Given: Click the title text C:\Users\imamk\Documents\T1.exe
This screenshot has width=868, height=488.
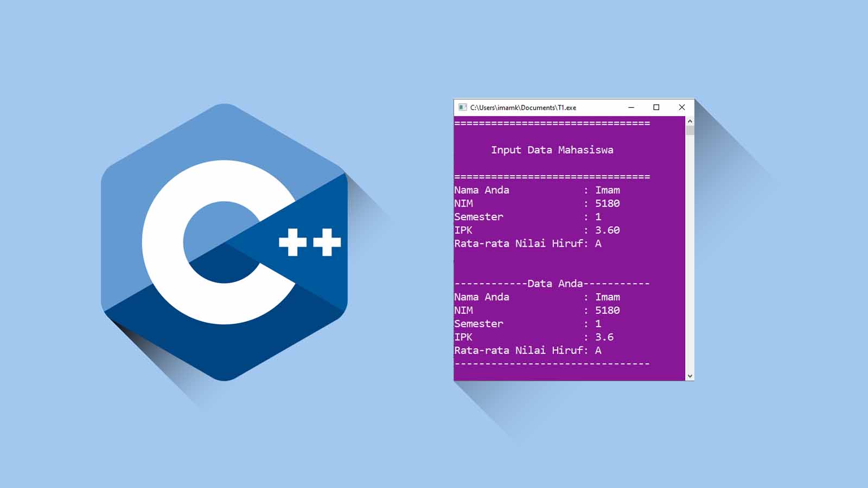Looking at the screenshot, I should [x=523, y=107].
